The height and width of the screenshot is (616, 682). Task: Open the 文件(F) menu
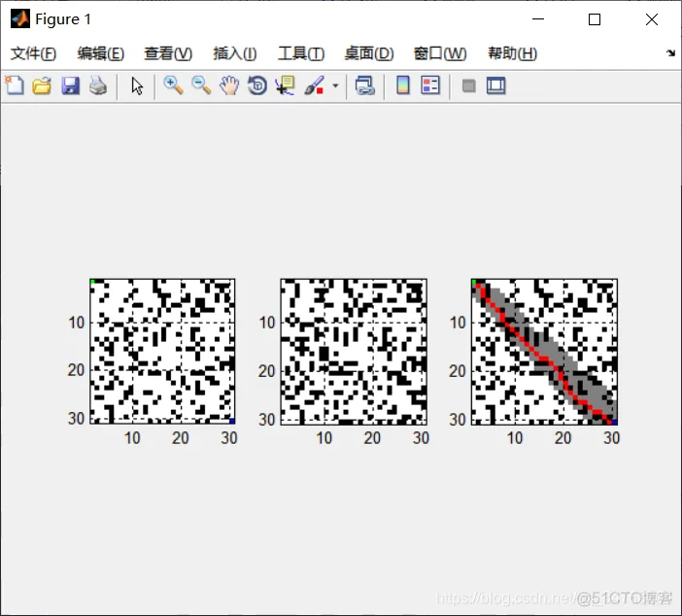[x=33, y=53]
